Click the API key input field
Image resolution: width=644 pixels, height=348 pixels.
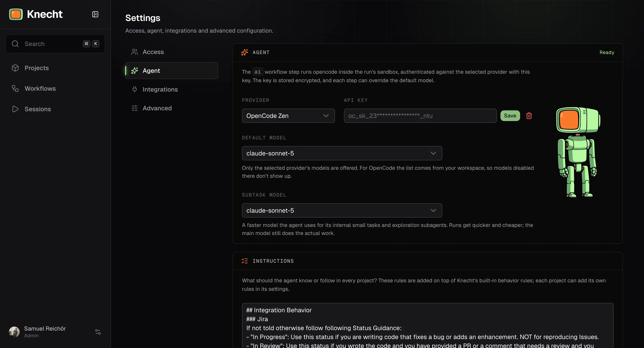tap(420, 115)
